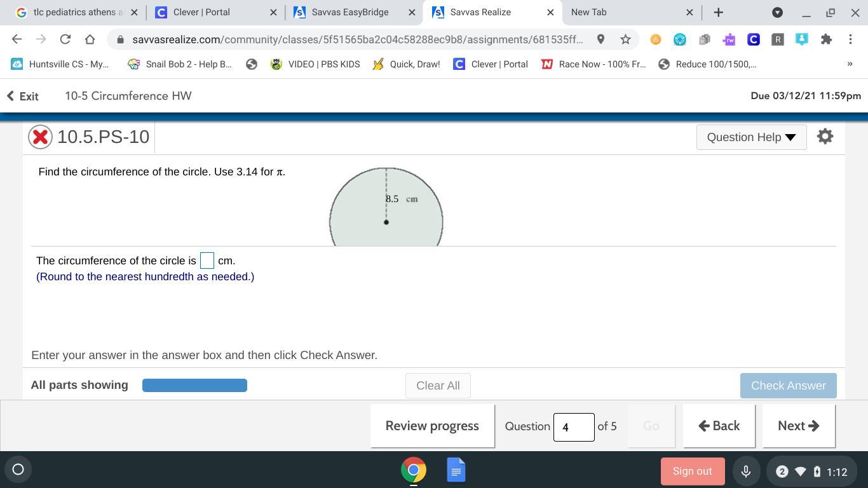Click the circle diagram image
The height and width of the screenshot is (488, 868).
(x=386, y=207)
